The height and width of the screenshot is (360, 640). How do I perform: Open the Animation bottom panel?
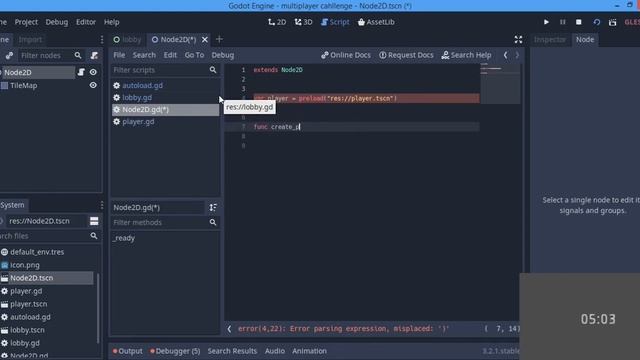coord(309,351)
